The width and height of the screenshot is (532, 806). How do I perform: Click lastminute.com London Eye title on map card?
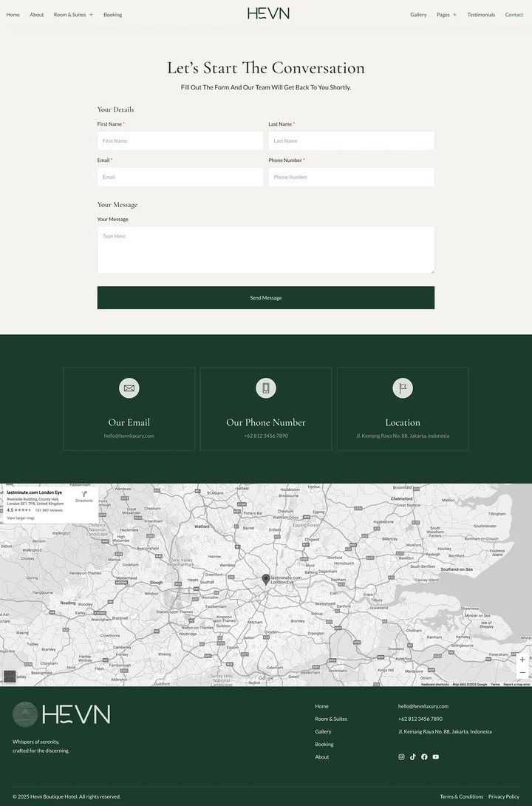[35, 492]
